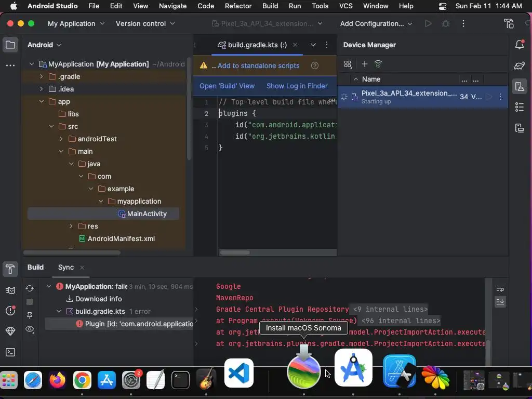The height and width of the screenshot is (399, 532).
Task: Open the Running Devices sidebar icon
Action: (520, 128)
